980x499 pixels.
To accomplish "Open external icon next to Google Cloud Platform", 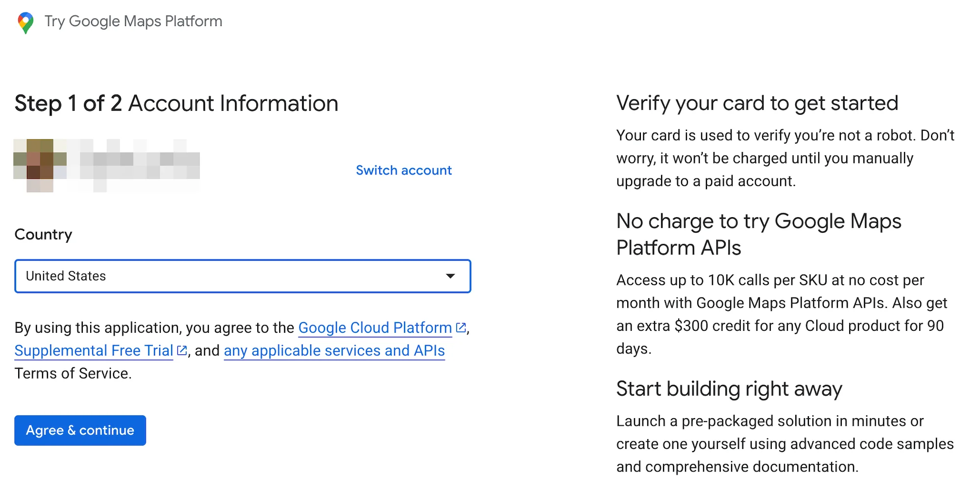I will [461, 327].
